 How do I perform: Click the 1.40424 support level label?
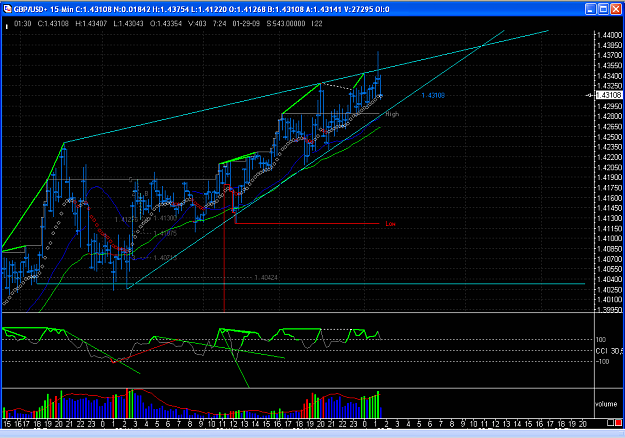tap(266, 277)
